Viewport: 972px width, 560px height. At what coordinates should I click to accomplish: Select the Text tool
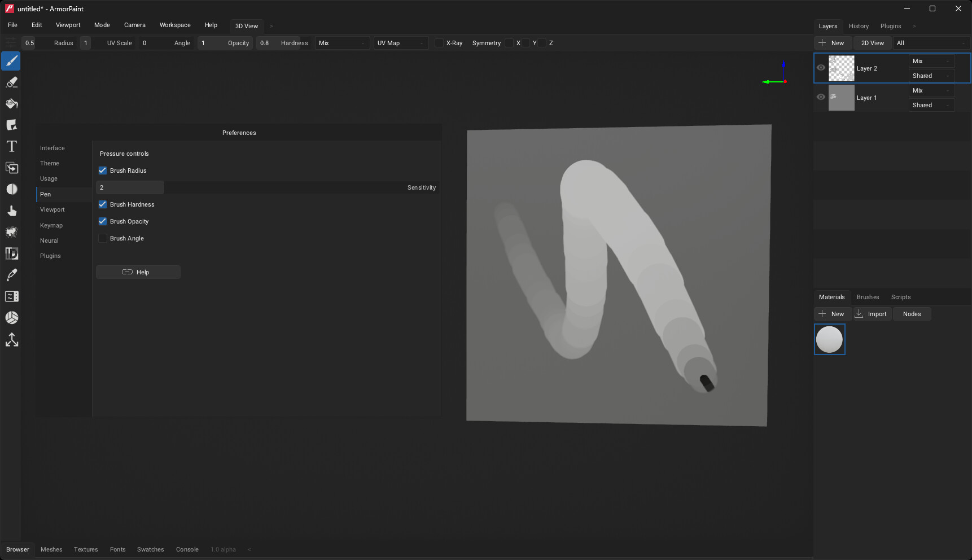coord(11,147)
